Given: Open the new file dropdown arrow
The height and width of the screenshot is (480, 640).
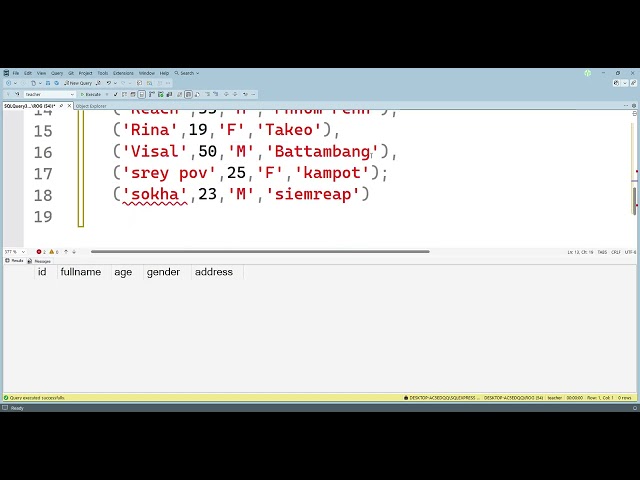Looking at the screenshot, I should 40,83.
